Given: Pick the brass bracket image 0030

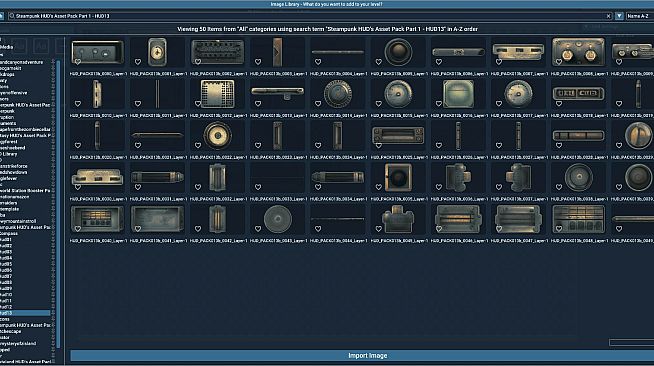Looking at the screenshot, I should [x=98, y=178].
